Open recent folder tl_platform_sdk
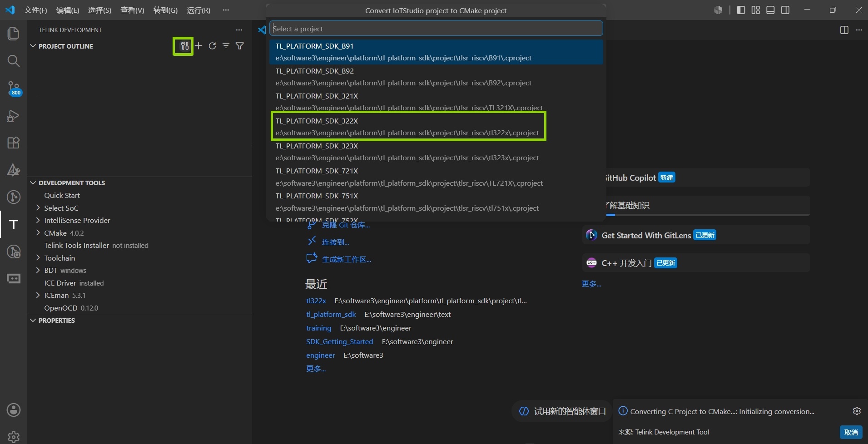Image resolution: width=868 pixels, height=444 pixels. click(331, 314)
